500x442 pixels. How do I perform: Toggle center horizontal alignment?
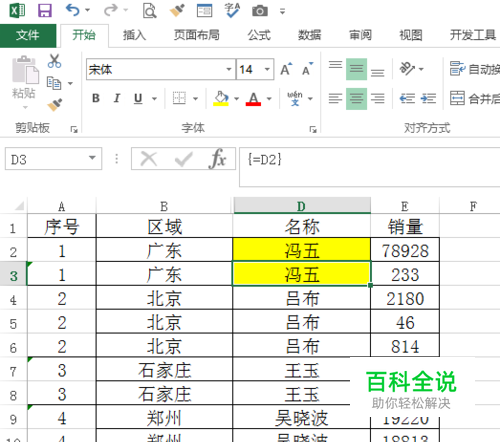[x=356, y=98]
